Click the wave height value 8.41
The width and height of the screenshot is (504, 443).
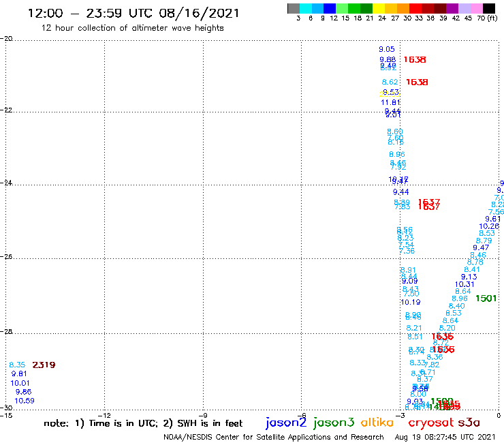coord(472,270)
